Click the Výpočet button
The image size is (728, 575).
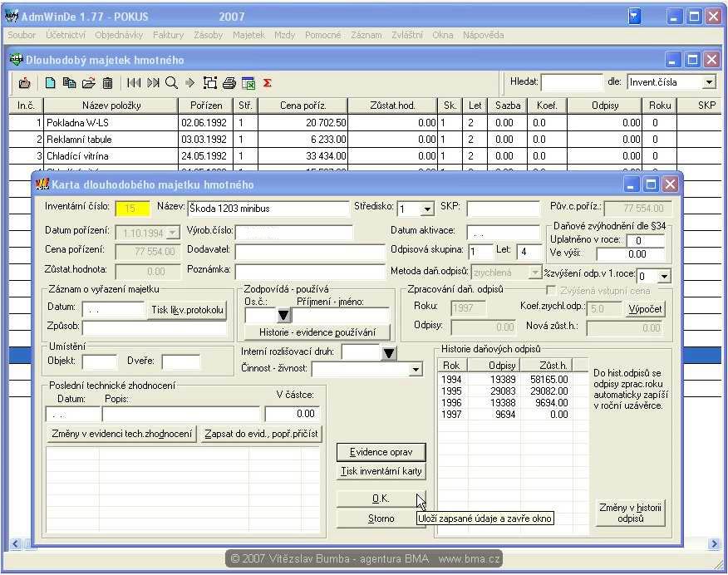click(645, 309)
